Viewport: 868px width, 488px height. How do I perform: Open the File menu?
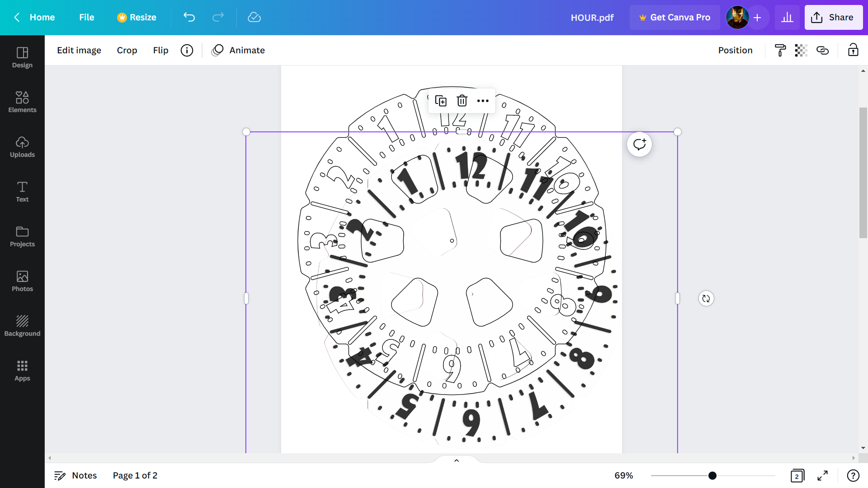click(x=86, y=17)
